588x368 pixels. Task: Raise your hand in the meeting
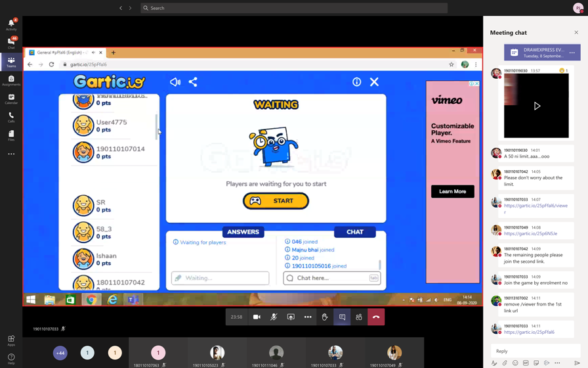(325, 317)
